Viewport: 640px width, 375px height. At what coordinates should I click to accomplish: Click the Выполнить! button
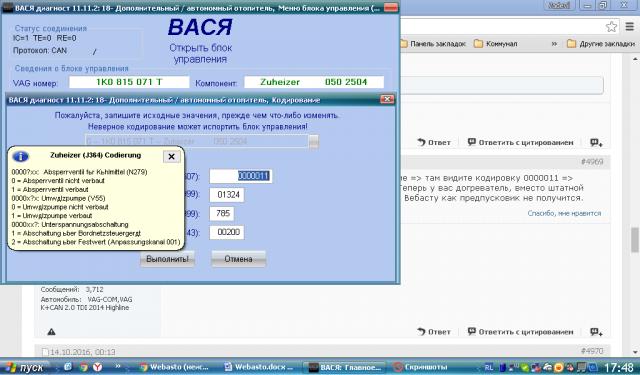point(167,259)
